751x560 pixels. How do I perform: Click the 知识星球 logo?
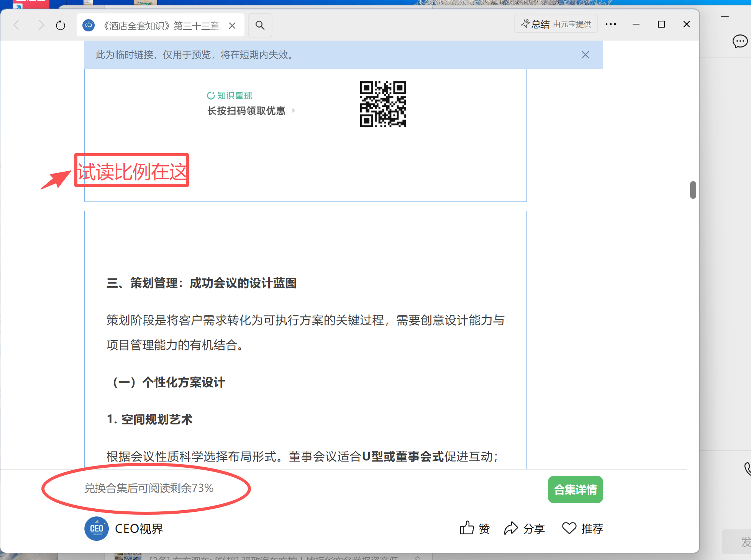click(230, 95)
